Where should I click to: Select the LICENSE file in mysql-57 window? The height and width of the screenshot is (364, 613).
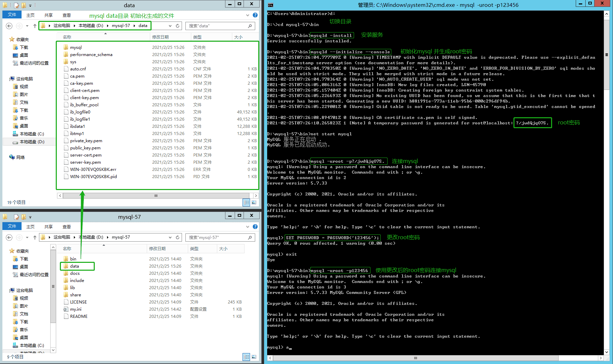point(75,302)
